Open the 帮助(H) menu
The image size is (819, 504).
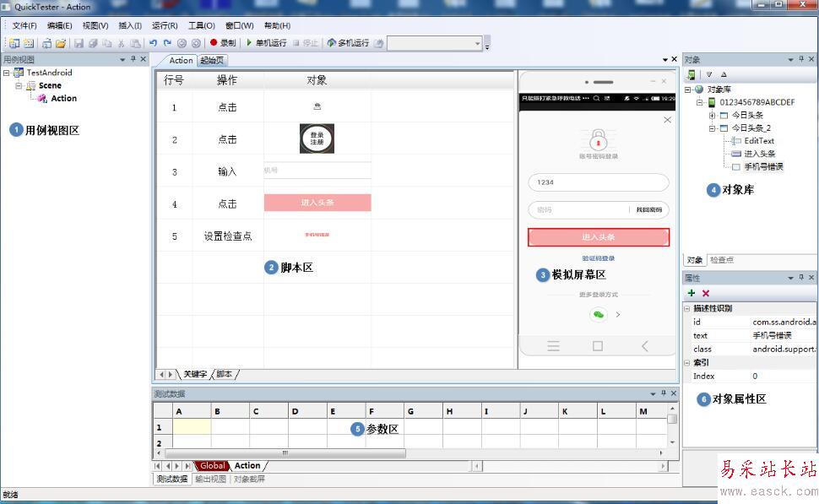point(277,25)
